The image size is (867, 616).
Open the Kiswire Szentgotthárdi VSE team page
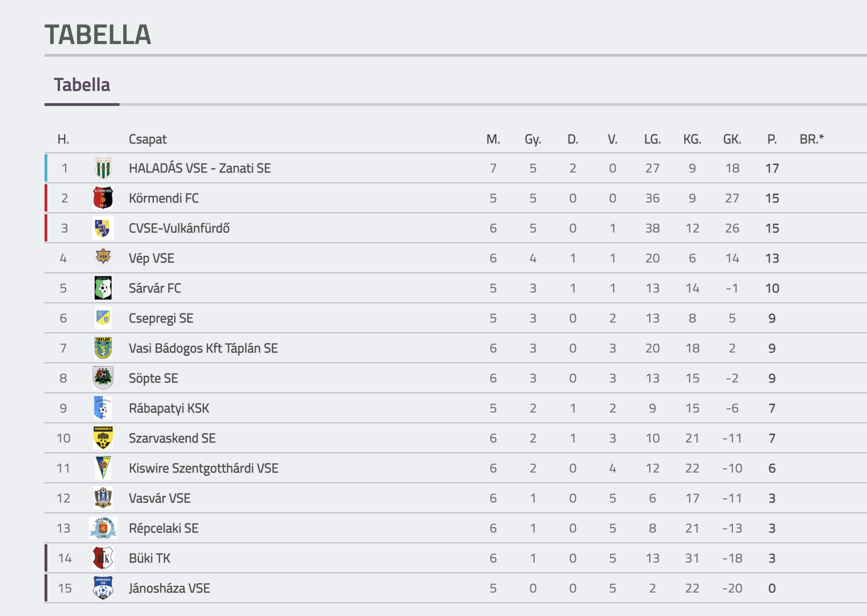[x=203, y=468]
